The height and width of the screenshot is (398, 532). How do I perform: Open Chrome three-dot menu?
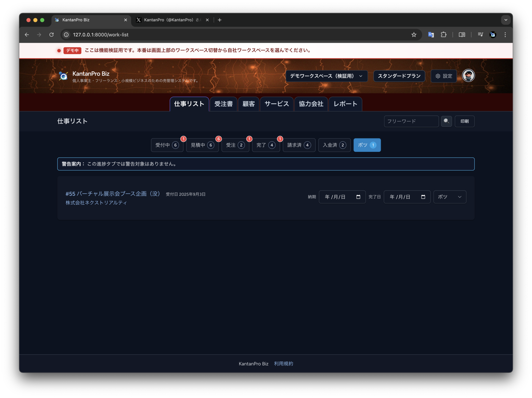(505, 35)
